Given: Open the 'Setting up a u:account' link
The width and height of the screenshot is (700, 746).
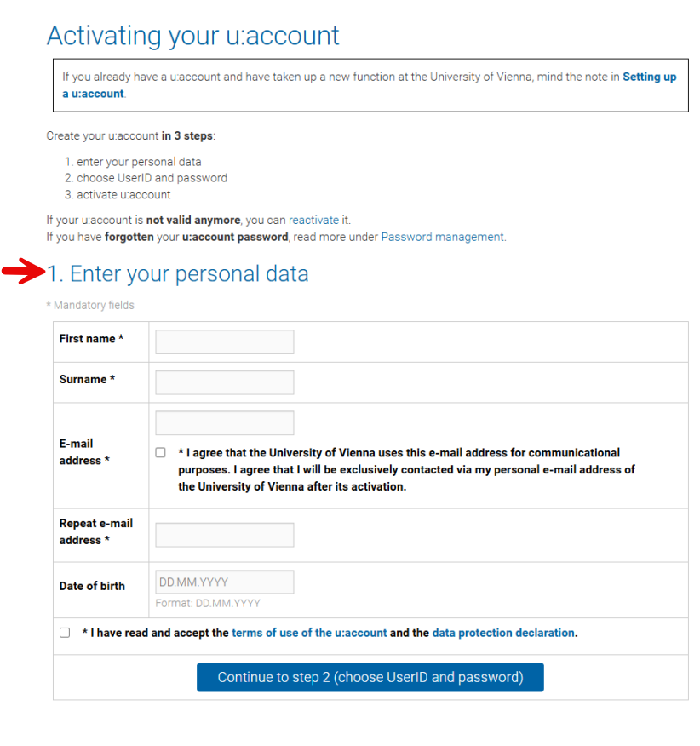Looking at the screenshot, I should (x=649, y=77).
